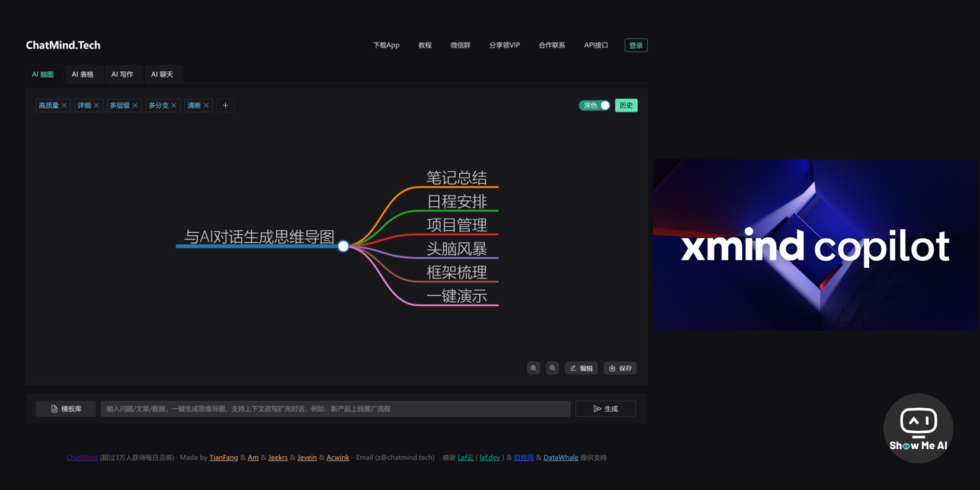Viewport: 980px width, 490px height.
Task: Open the 合作联系 nav item
Action: click(552, 45)
